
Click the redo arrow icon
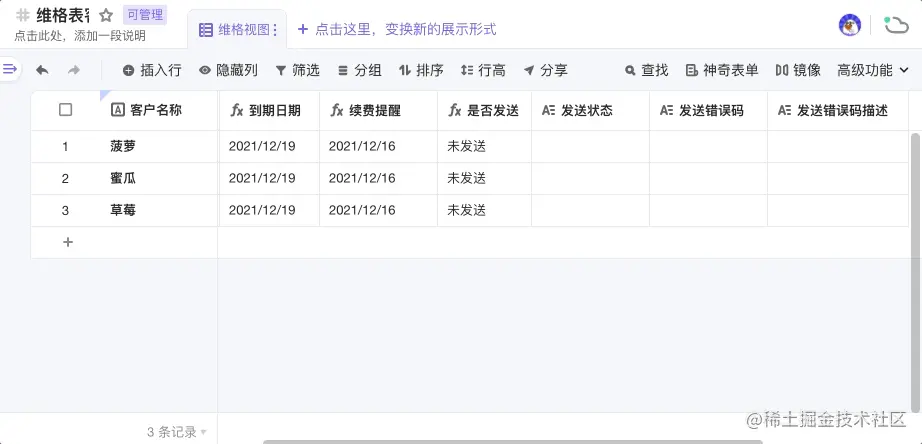tap(74, 71)
